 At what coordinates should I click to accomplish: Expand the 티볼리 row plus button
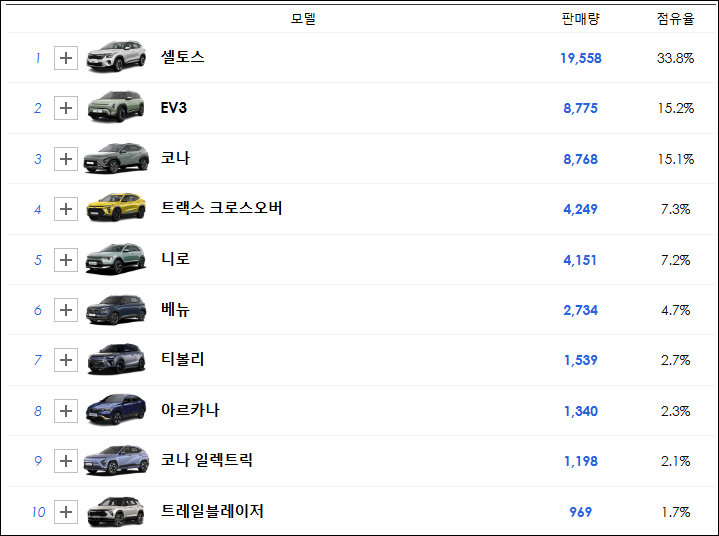66,360
